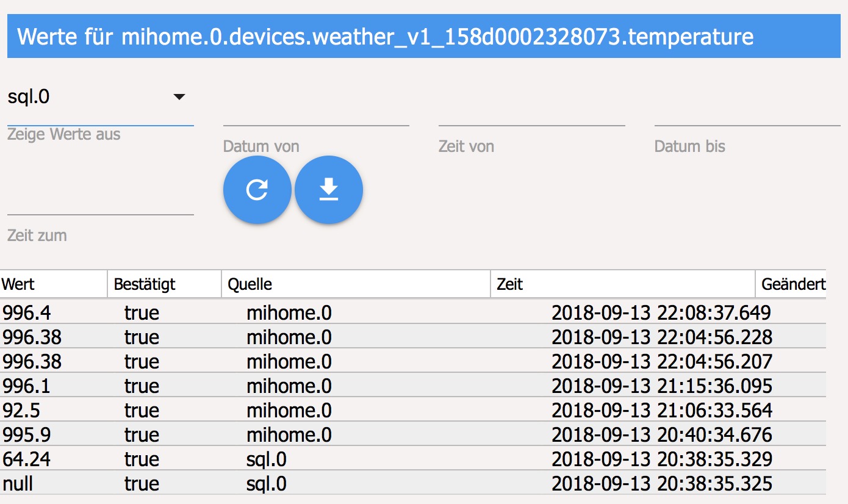Click sql.0 source in null row
The width and height of the screenshot is (848, 504).
point(267,483)
